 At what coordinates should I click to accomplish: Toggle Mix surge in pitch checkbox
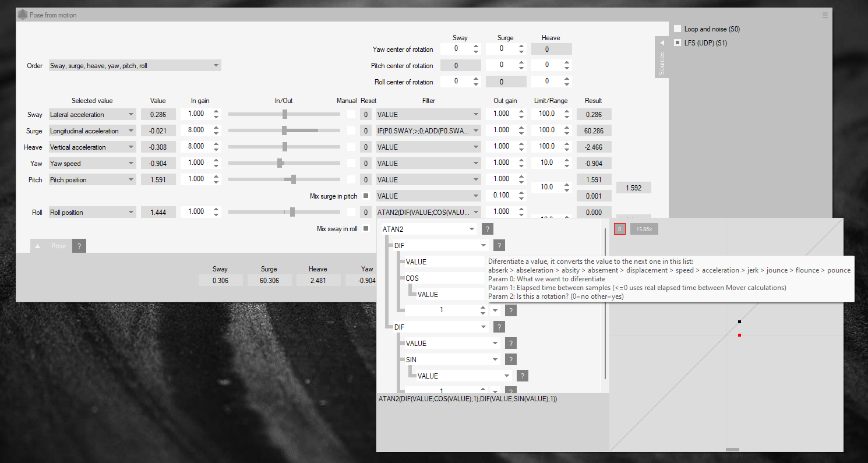366,196
